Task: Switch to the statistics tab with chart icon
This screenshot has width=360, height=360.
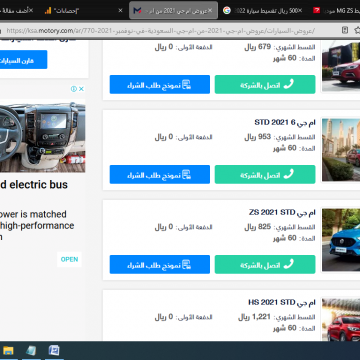Action: pyautogui.click(x=83, y=11)
